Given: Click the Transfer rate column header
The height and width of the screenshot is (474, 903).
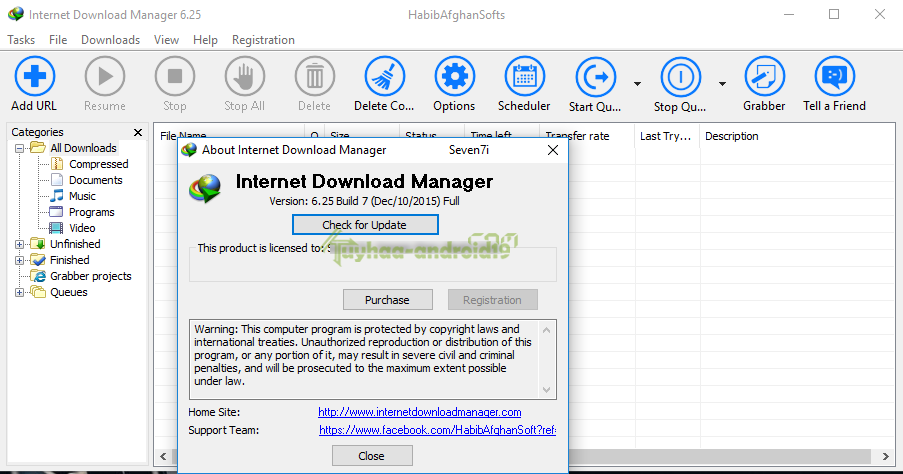Looking at the screenshot, I should 587,136.
